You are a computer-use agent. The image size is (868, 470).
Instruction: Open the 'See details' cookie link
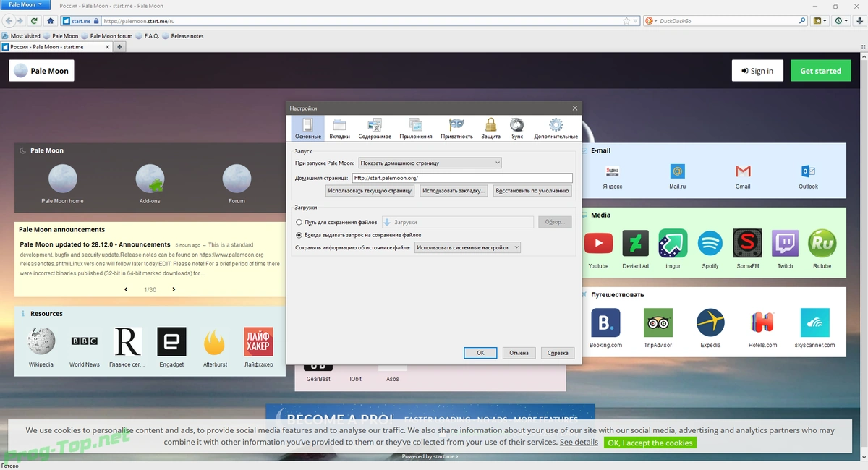(579, 442)
